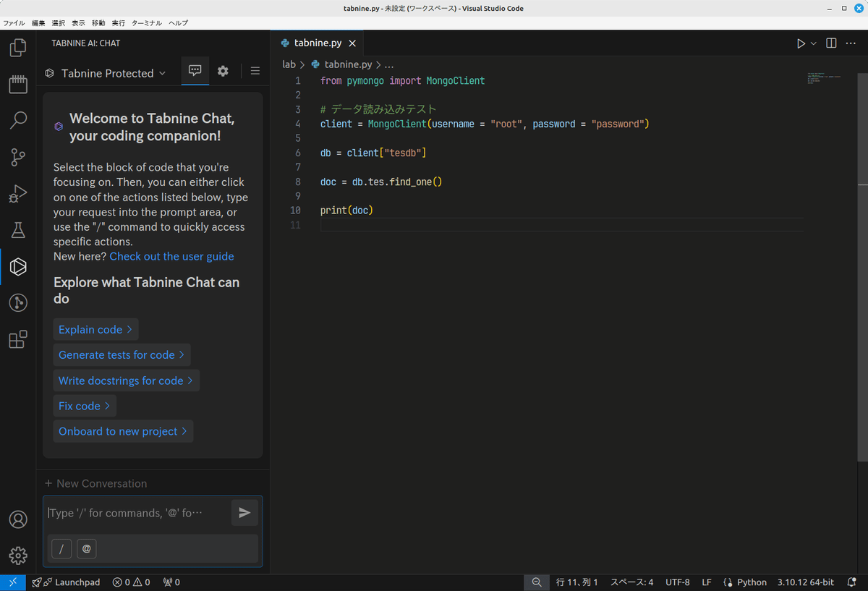Open the Run and Debug icon
The width and height of the screenshot is (868, 591).
click(17, 193)
